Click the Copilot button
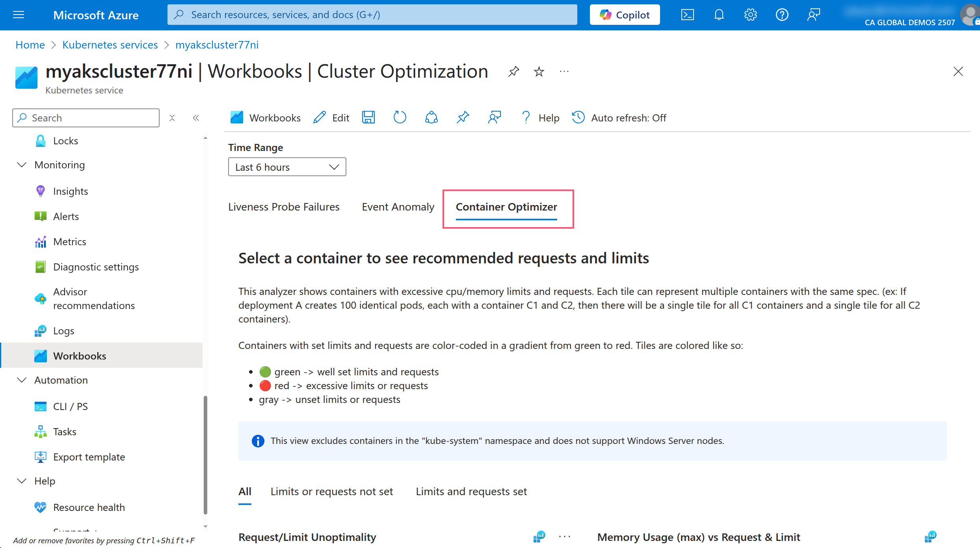This screenshot has height=548, width=980. pyautogui.click(x=625, y=15)
